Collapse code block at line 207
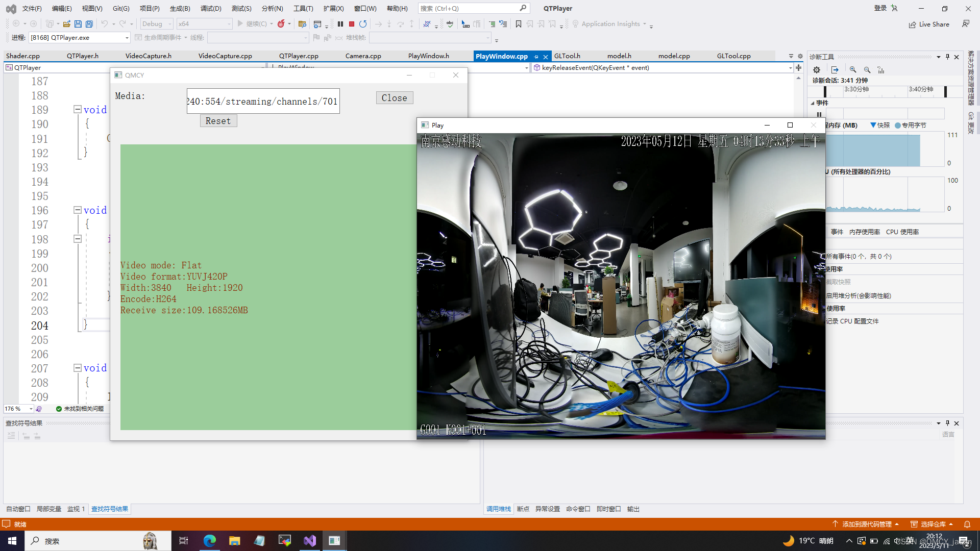 [x=78, y=367]
